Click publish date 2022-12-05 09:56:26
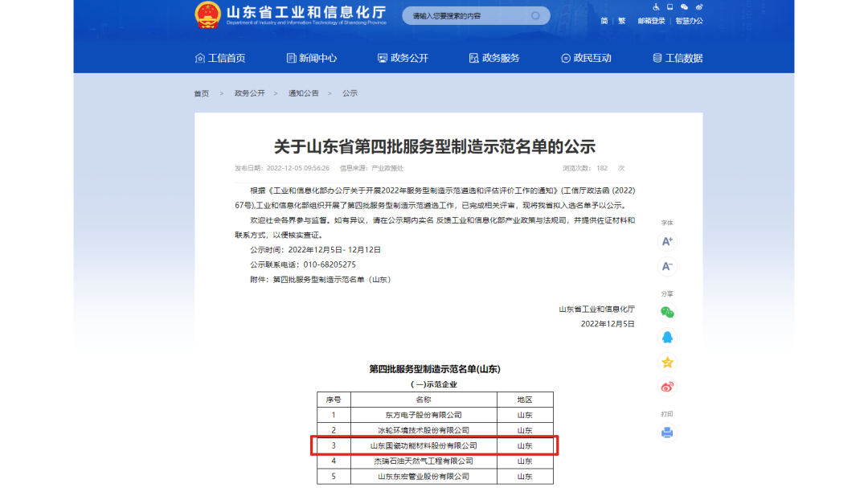 tap(298, 168)
